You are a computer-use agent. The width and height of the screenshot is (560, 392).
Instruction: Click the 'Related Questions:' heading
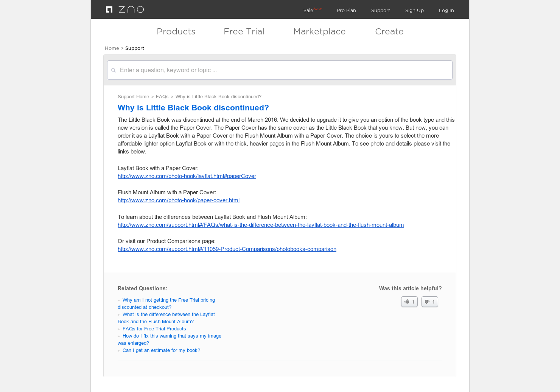point(142,288)
